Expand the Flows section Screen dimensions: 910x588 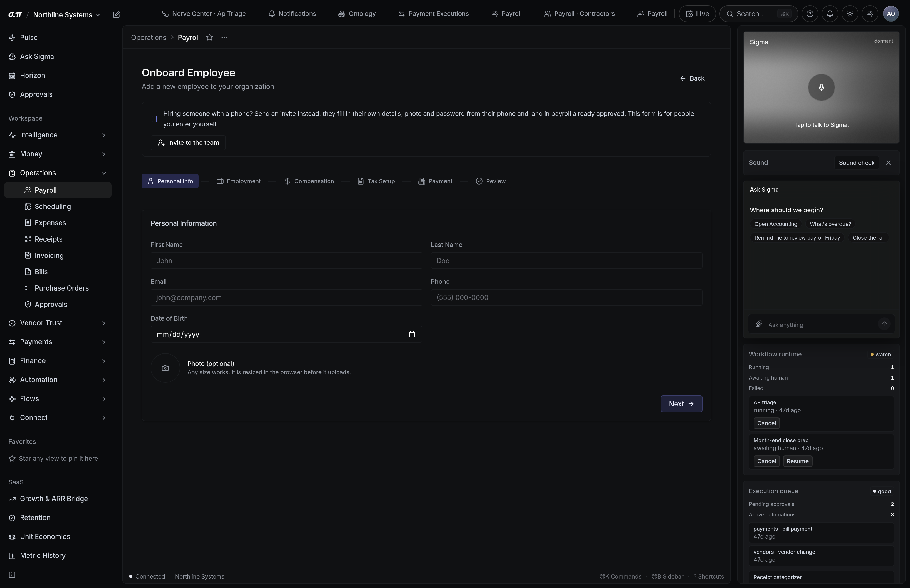pyautogui.click(x=58, y=398)
